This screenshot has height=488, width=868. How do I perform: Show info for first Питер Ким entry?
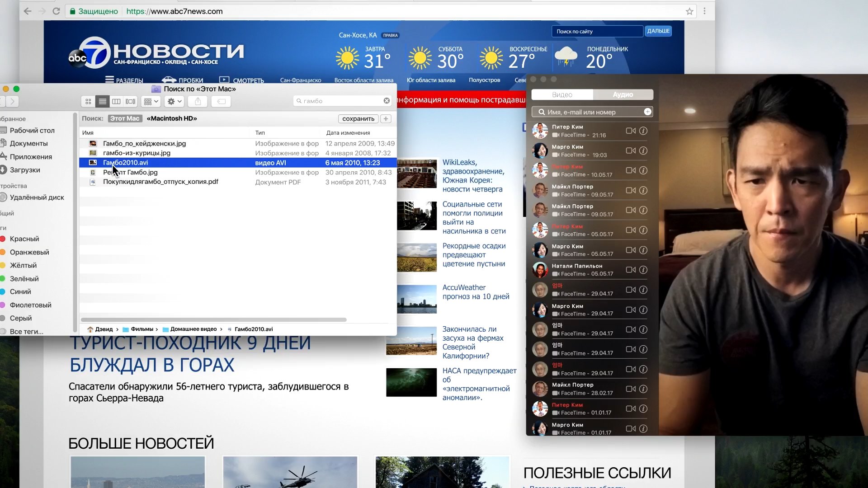643,131
